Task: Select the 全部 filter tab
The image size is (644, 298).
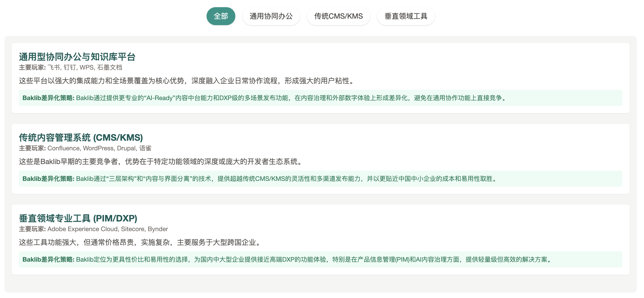Action: pos(221,16)
